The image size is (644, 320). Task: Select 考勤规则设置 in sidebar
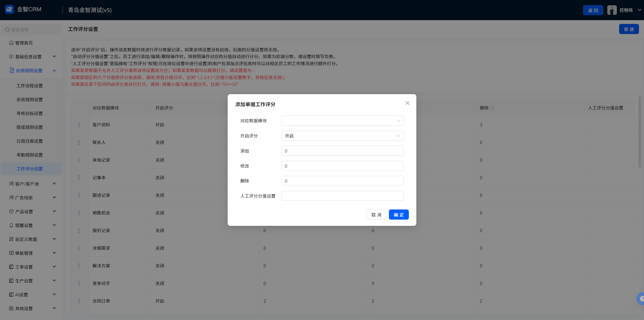point(30,155)
